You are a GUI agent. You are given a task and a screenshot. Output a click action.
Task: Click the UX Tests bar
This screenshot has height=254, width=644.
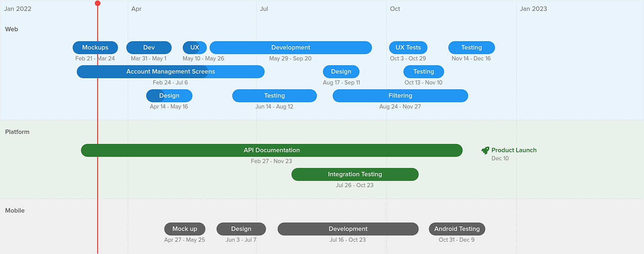click(x=408, y=48)
